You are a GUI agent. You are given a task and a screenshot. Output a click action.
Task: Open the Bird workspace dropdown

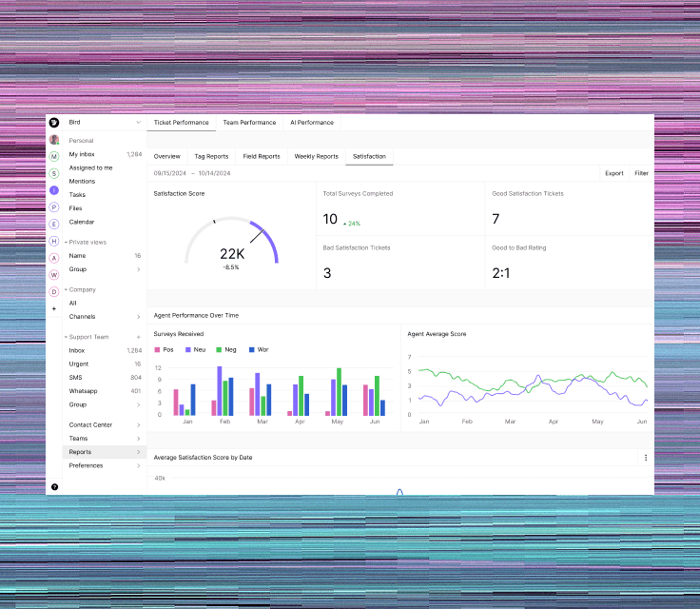pyautogui.click(x=139, y=123)
